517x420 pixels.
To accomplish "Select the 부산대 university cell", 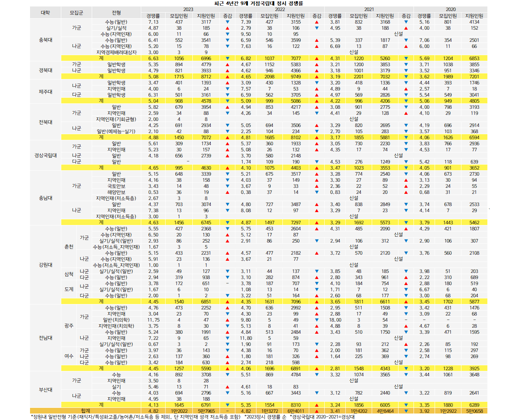I will point(45,390).
